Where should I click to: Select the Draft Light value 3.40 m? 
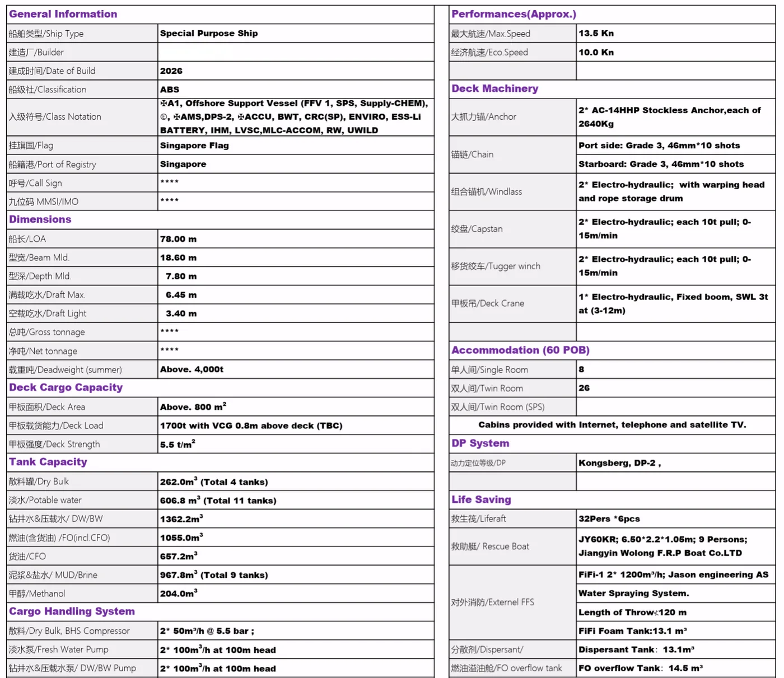181,314
